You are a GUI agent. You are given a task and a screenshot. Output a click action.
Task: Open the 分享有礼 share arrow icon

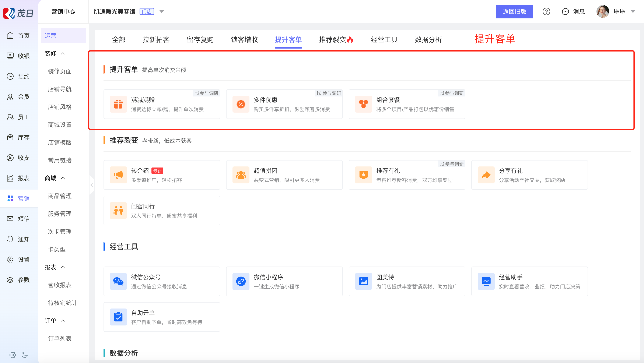(486, 175)
